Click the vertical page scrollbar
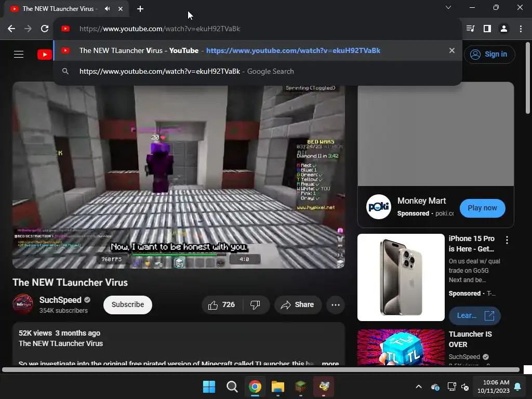 [x=528, y=78]
